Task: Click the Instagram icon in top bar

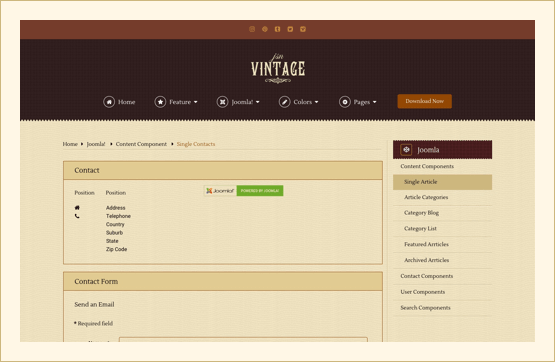Action: coord(252,29)
